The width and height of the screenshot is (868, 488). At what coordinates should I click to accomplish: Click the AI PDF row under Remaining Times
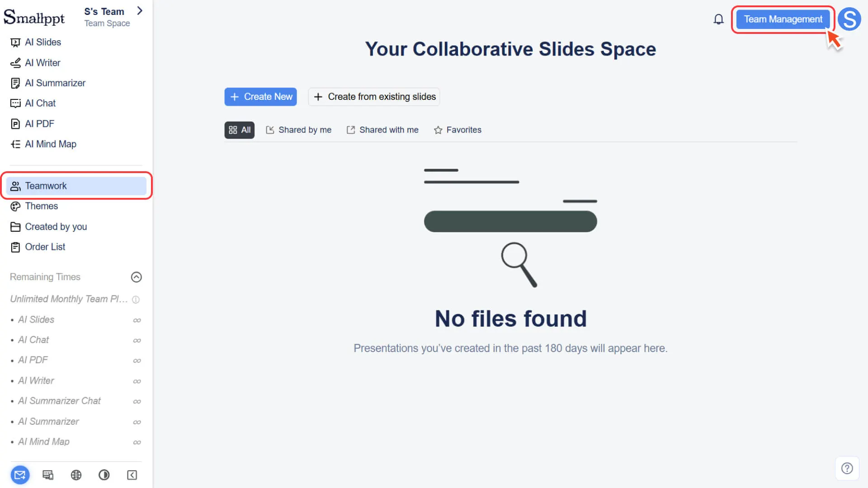(76, 360)
